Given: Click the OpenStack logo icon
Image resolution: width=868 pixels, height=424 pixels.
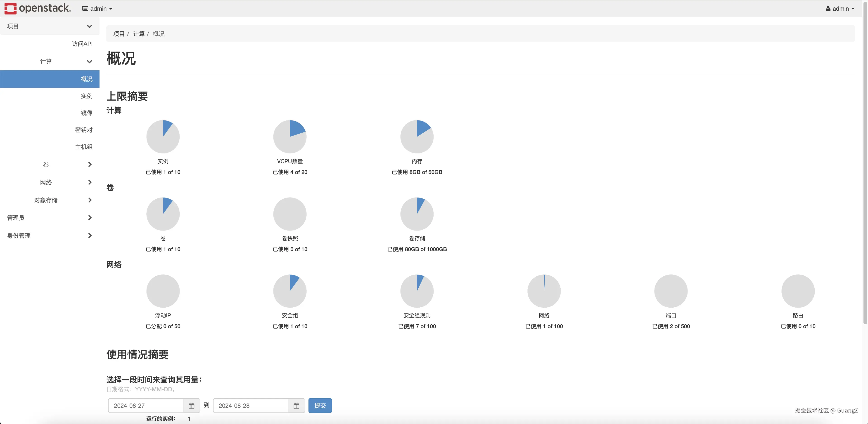Looking at the screenshot, I should (10, 8).
